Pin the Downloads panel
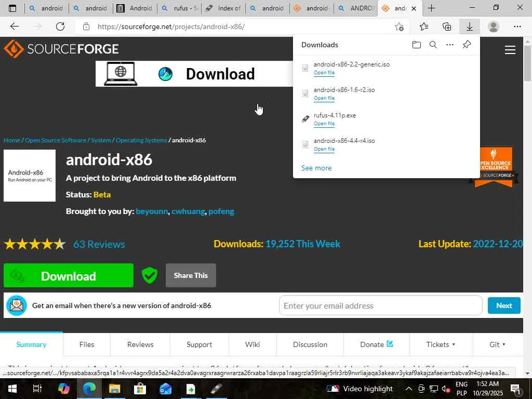 click(467, 45)
